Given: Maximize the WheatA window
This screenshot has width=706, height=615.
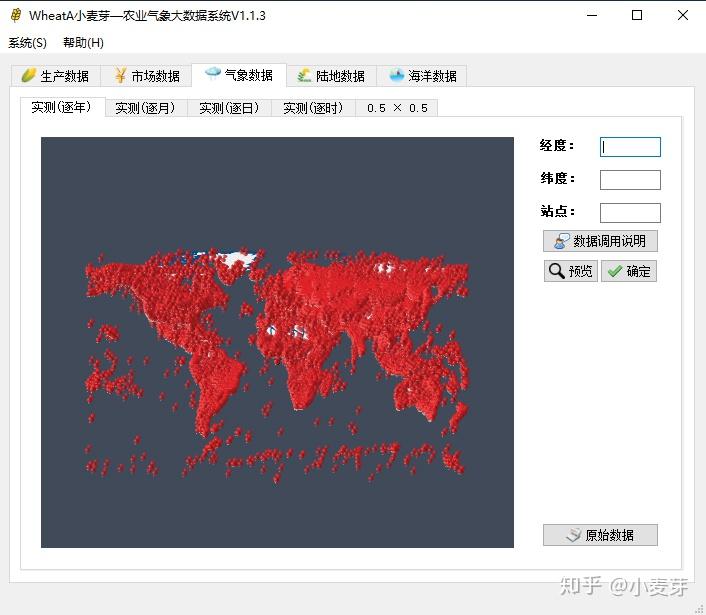Looking at the screenshot, I should [637, 15].
